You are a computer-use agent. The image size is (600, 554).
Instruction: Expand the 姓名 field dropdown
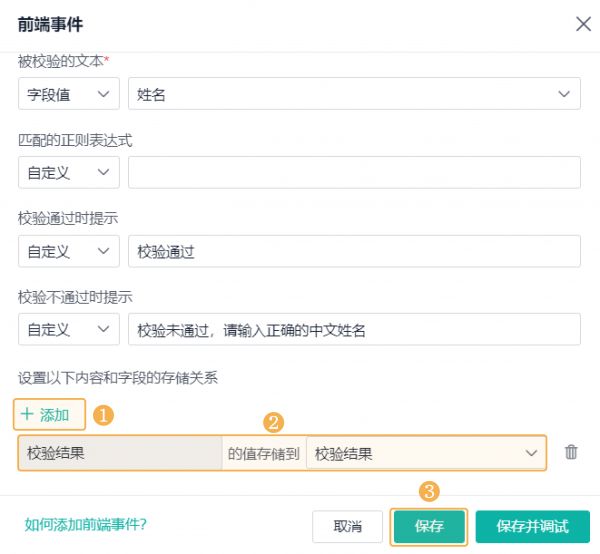[354, 94]
